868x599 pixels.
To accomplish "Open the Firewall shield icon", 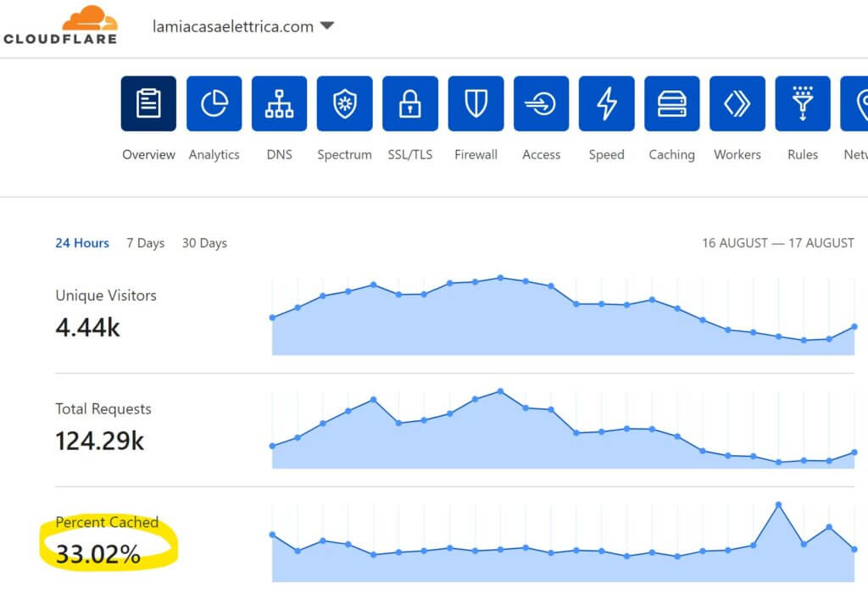I will (476, 104).
